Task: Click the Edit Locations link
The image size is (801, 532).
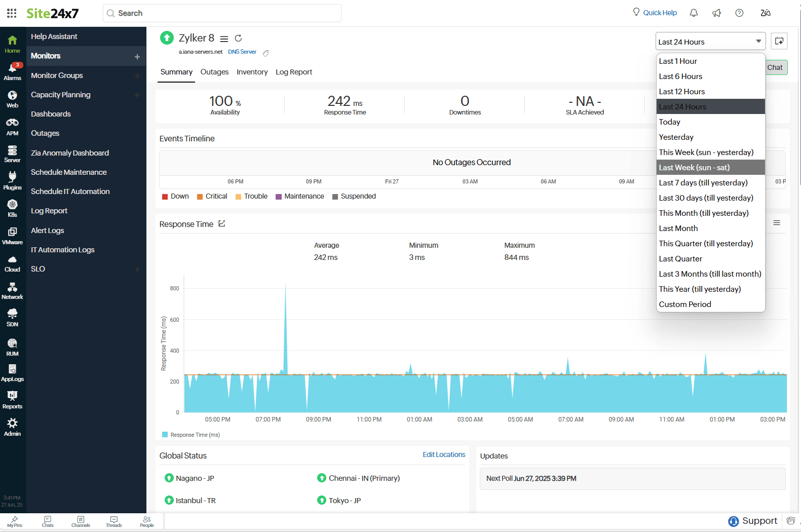Action: (x=444, y=455)
